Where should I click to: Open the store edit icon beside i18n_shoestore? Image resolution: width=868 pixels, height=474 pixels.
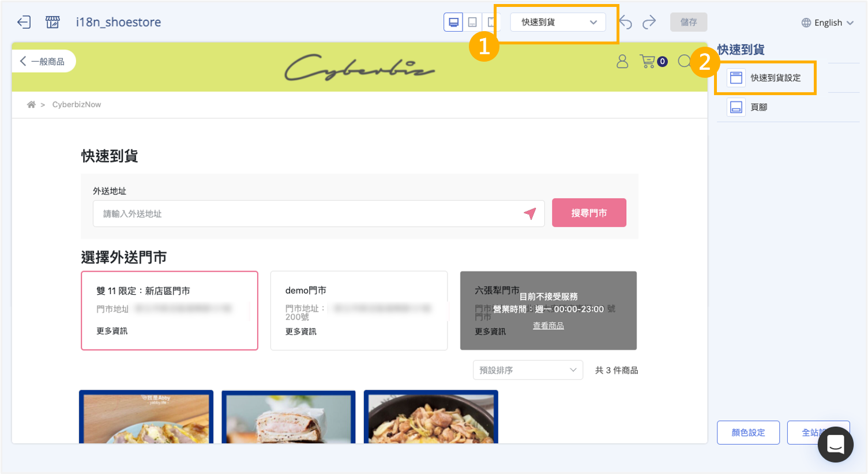52,22
